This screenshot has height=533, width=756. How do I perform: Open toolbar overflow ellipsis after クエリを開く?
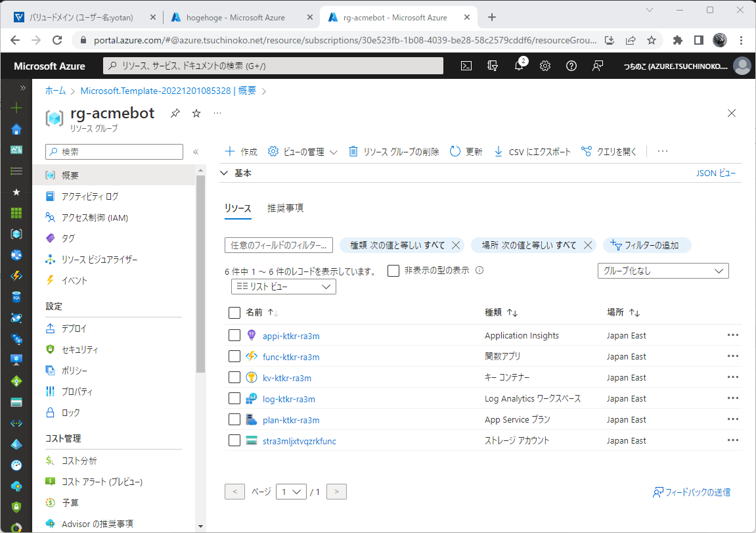pos(663,151)
